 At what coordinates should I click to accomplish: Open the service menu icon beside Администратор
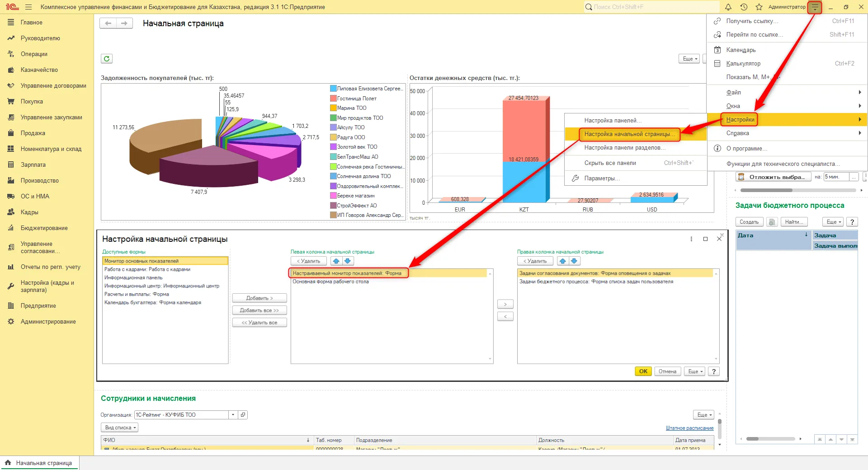click(x=815, y=7)
